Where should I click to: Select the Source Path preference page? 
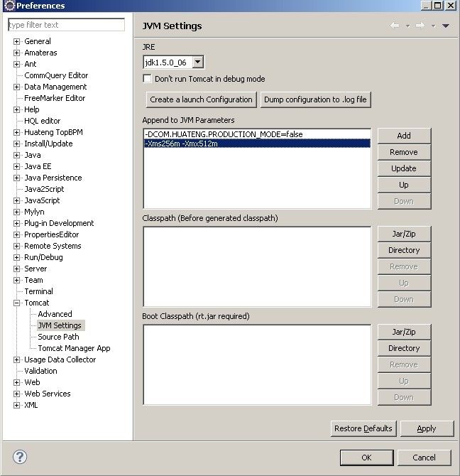point(58,337)
